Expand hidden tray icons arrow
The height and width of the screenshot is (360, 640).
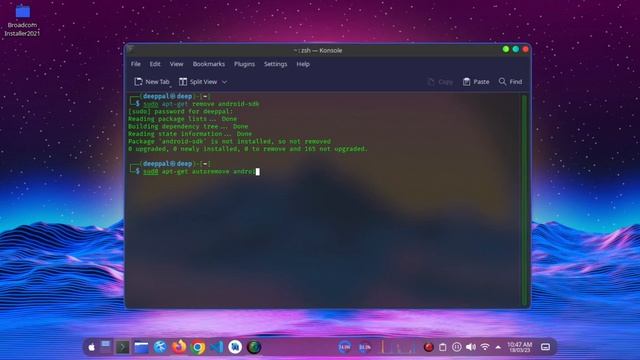tap(498, 347)
